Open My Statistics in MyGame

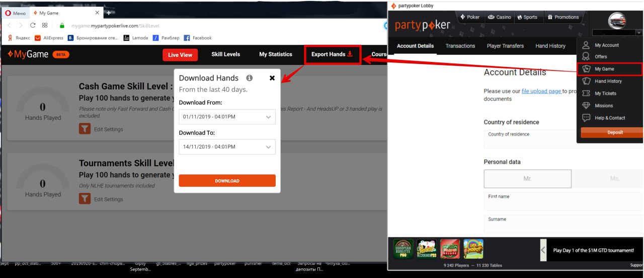pyautogui.click(x=276, y=54)
